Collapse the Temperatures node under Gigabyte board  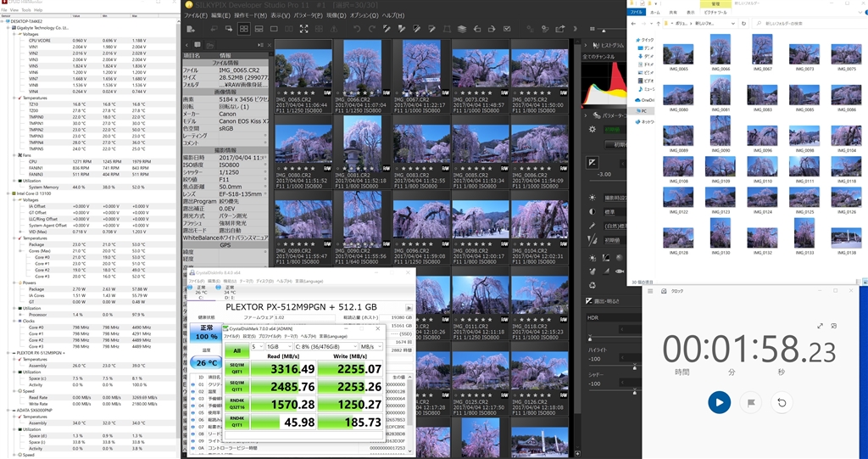pos(15,98)
